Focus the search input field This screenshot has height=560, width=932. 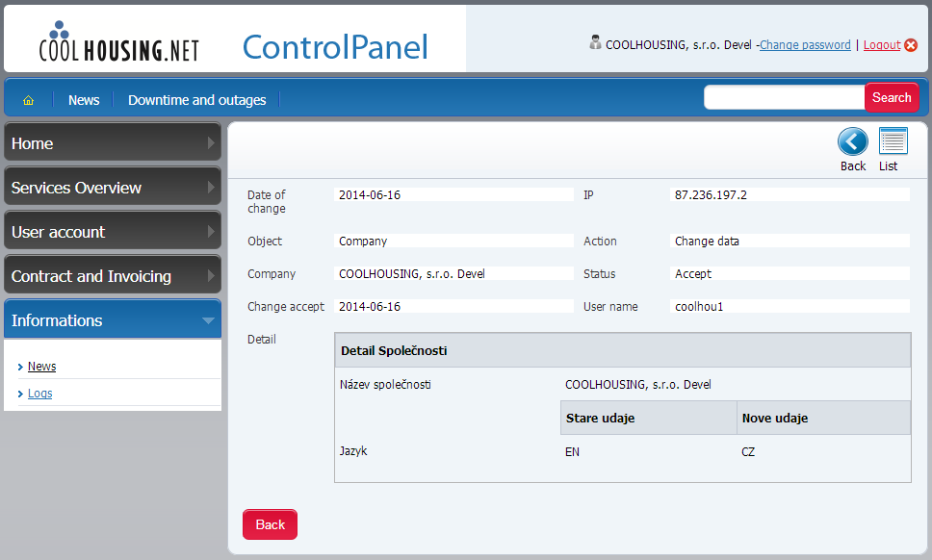pyautogui.click(x=784, y=97)
